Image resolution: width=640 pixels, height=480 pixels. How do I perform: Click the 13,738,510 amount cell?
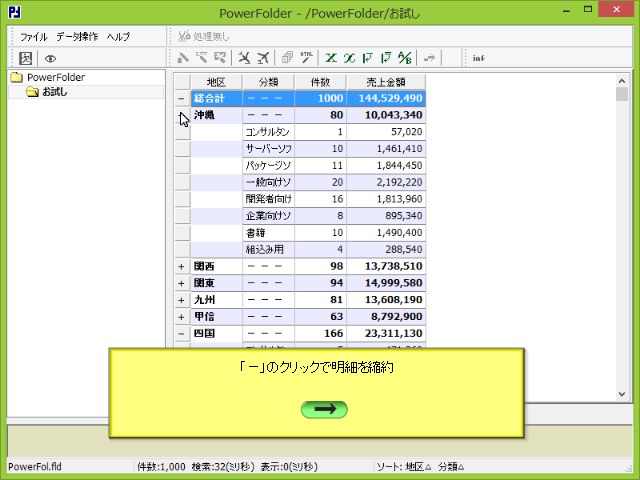[386, 267]
